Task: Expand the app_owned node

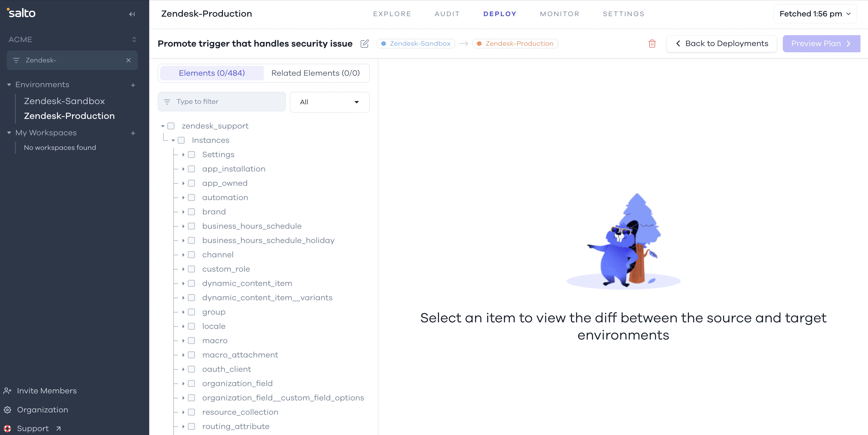Action: tap(183, 183)
